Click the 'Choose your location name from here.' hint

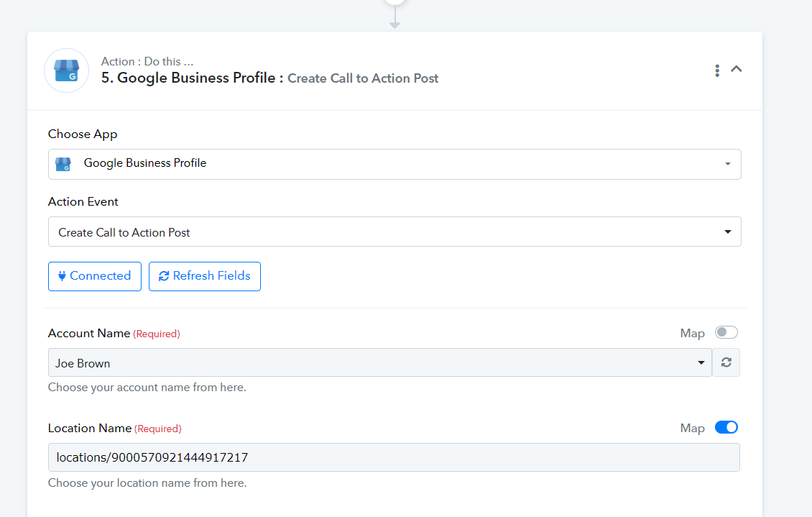coord(147,482)
